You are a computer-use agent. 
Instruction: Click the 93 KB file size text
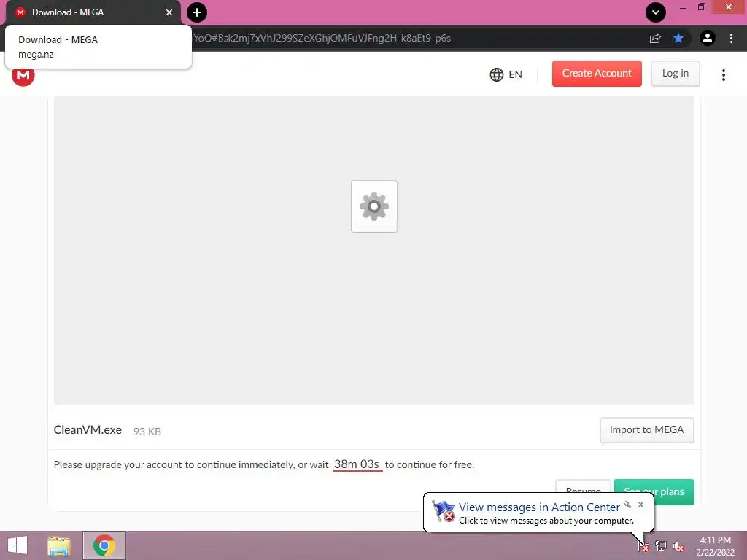147,432
